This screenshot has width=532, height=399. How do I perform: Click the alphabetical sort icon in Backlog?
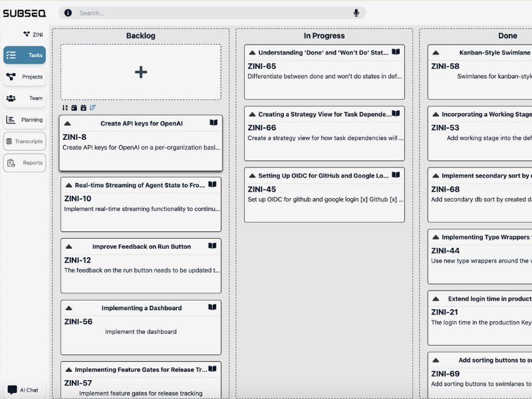tap(65, 108)
